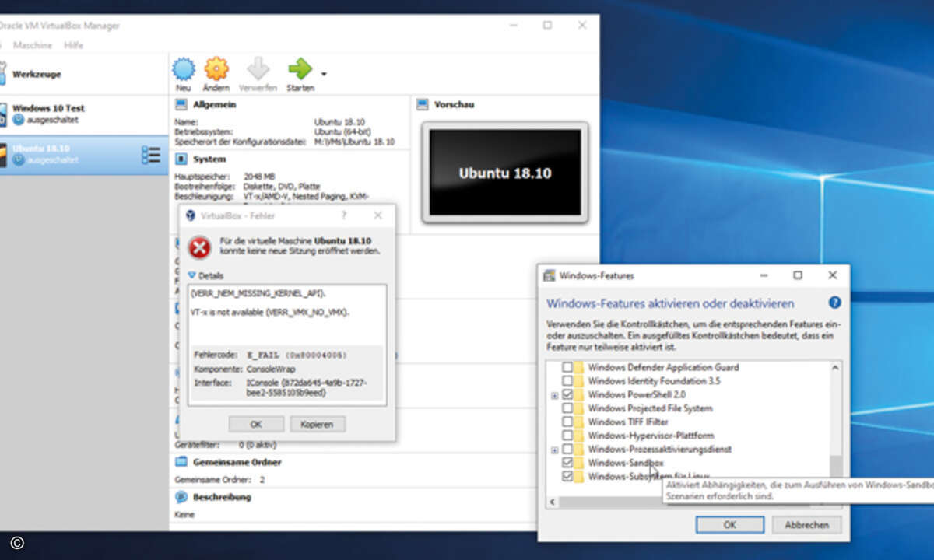
Task: Click the greyed Verwerfen arrow icon
Action: point(258,69)
